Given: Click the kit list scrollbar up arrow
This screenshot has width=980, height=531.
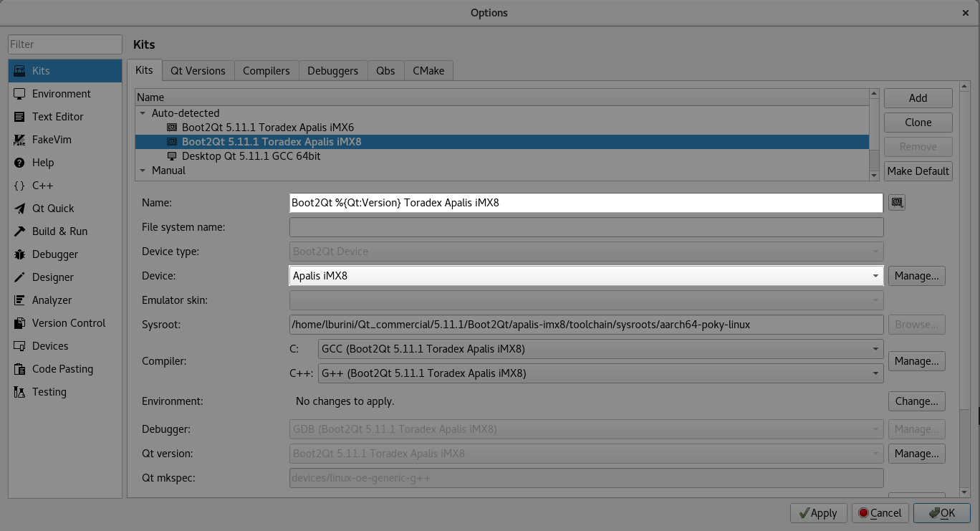Looking at the screenshot, I should (x=874, y=93).
